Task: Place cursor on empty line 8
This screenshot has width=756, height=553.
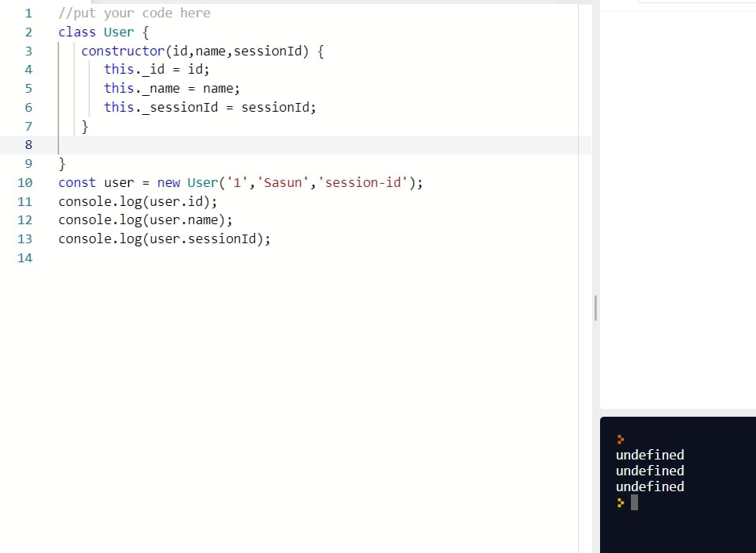Action: (318, 145)
